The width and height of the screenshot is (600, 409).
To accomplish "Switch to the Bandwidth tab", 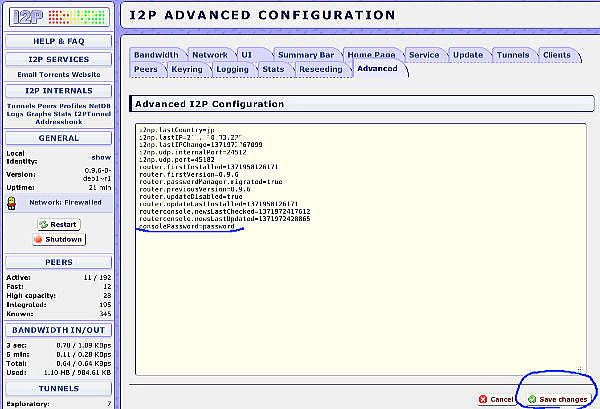I will pyautogui.click(x=158, y=54).
